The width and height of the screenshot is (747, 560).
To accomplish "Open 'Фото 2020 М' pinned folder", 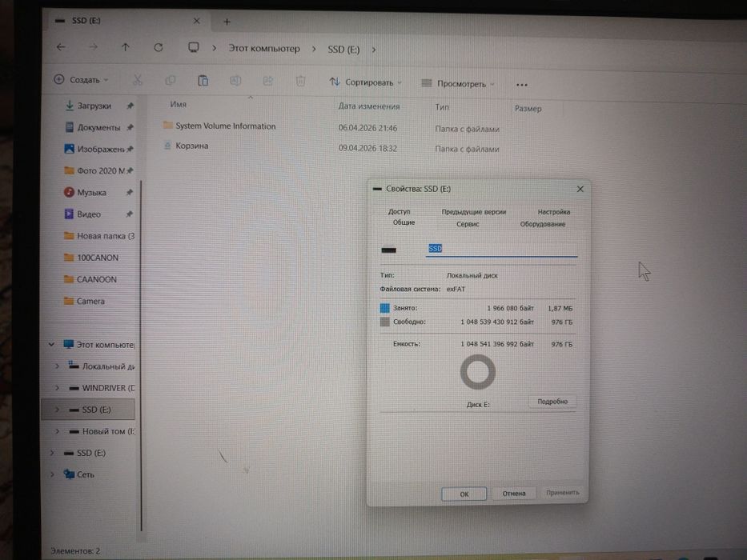I will coord(101,170).
